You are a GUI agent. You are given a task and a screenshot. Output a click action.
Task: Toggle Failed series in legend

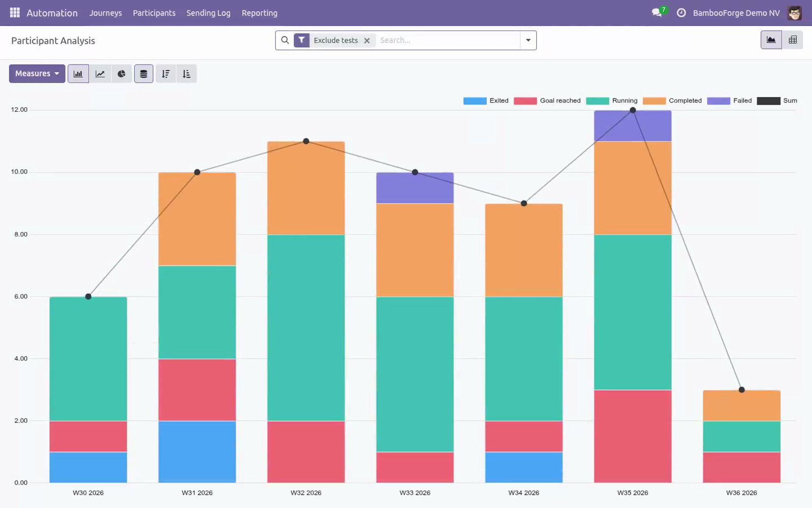click(x=729, y=101)
